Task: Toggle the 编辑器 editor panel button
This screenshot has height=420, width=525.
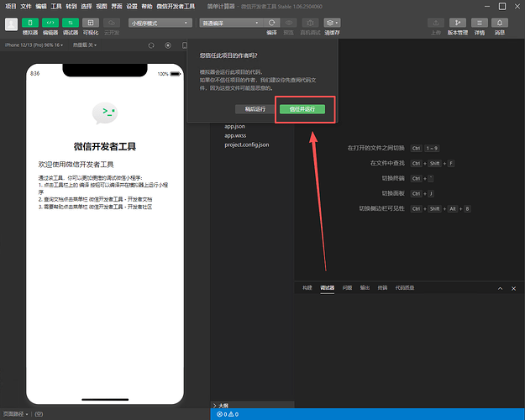Action: 51,23
